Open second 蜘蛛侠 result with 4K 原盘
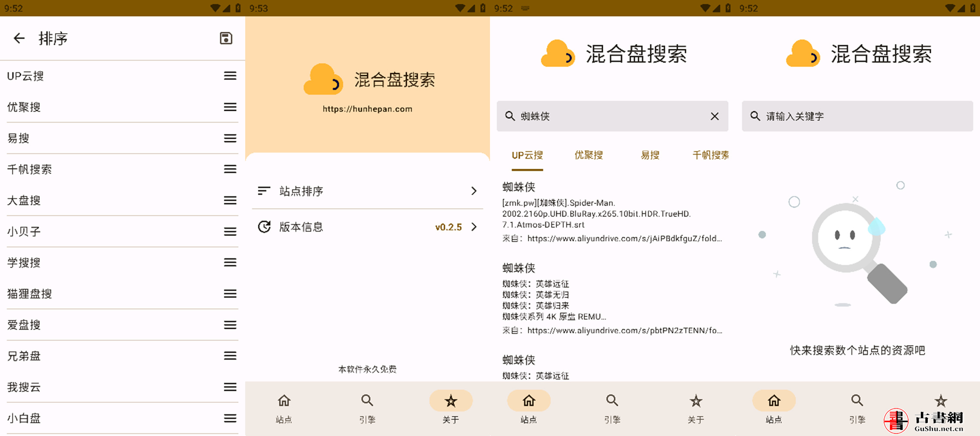980x436 pixels. click(x=612, y=299)
